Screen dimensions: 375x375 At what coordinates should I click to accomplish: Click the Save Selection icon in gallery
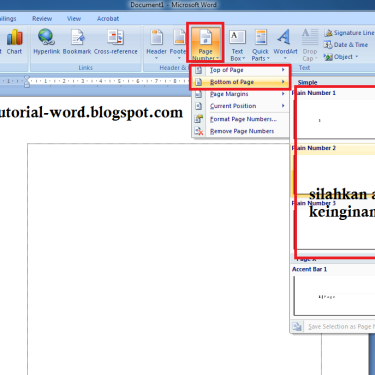[x=297, y=327]
